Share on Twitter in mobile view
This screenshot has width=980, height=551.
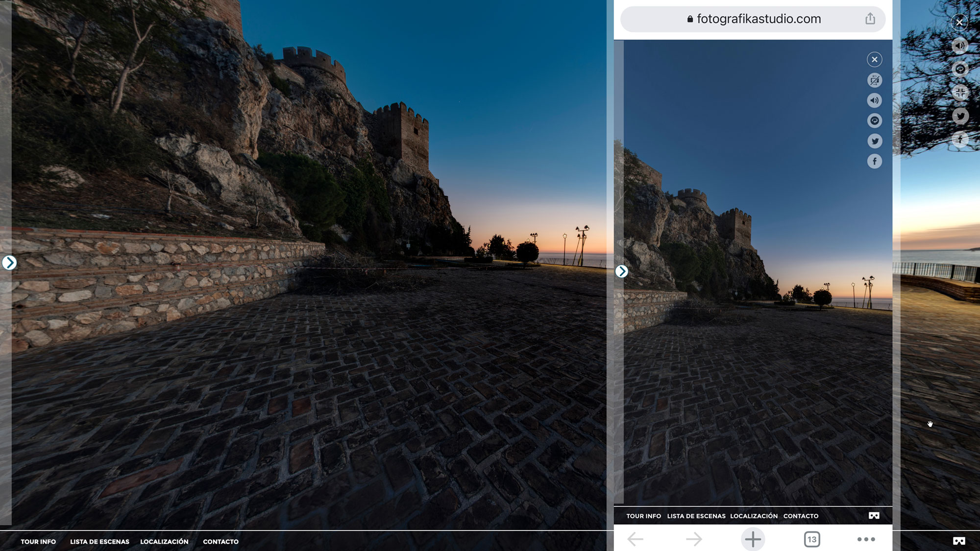(x=875, y=141)
